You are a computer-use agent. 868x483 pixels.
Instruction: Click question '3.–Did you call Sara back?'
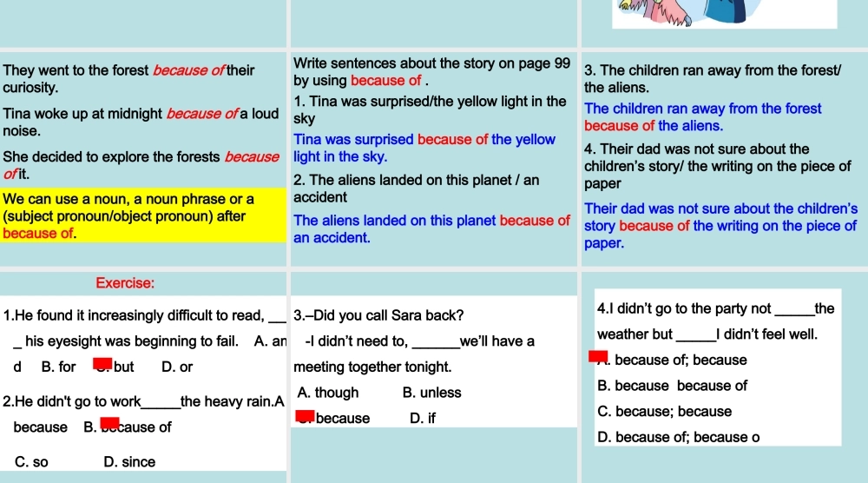[378, 314]
